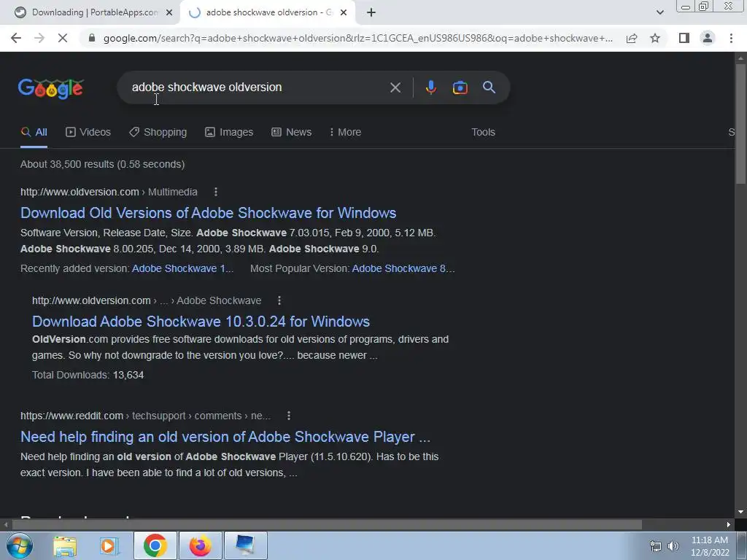Open Recently added version Adobe Shockwave link
Image resolution: width=747 pixels, height=560 pixels.
(182, 268)
